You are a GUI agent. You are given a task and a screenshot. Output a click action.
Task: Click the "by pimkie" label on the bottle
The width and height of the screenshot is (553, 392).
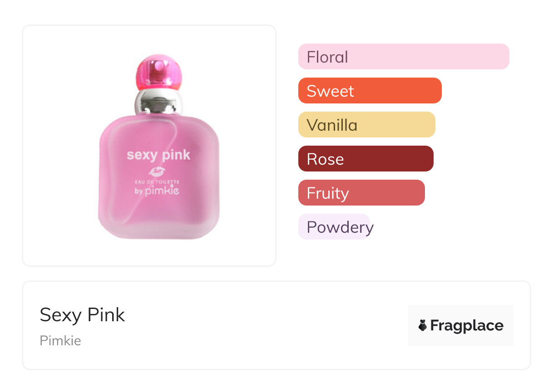[x=157, y=191]
